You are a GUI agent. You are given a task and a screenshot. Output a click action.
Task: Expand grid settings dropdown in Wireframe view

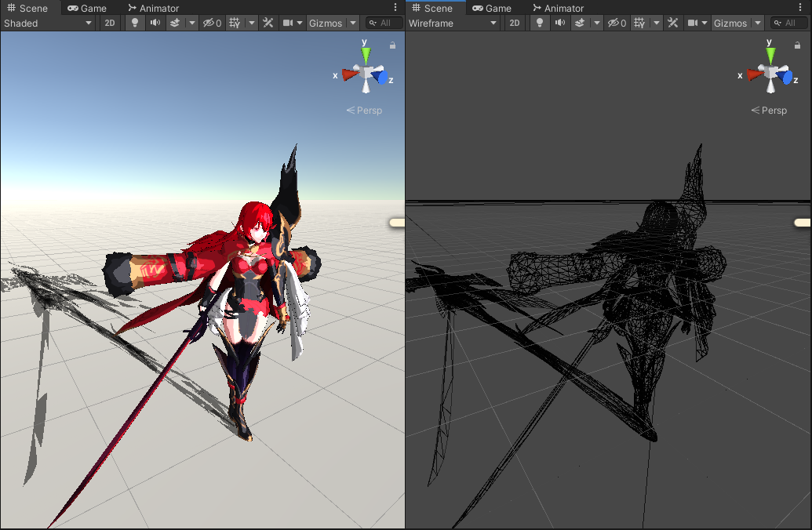click(x=657, y=23)
